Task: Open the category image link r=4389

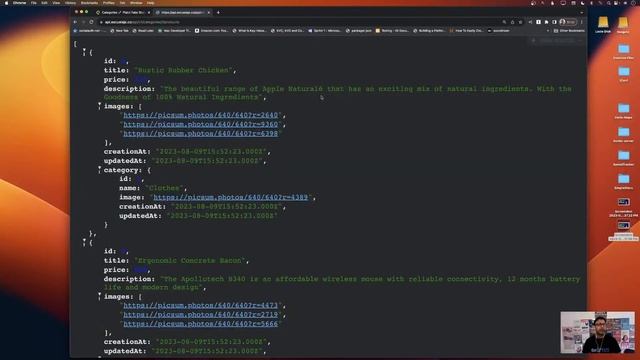Action: click(231, 197)
